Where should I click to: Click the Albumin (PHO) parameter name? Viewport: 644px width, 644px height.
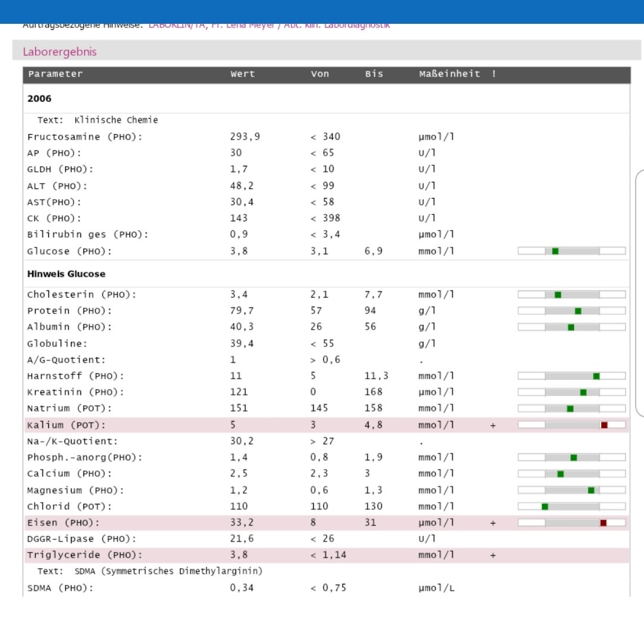(69, 327)
